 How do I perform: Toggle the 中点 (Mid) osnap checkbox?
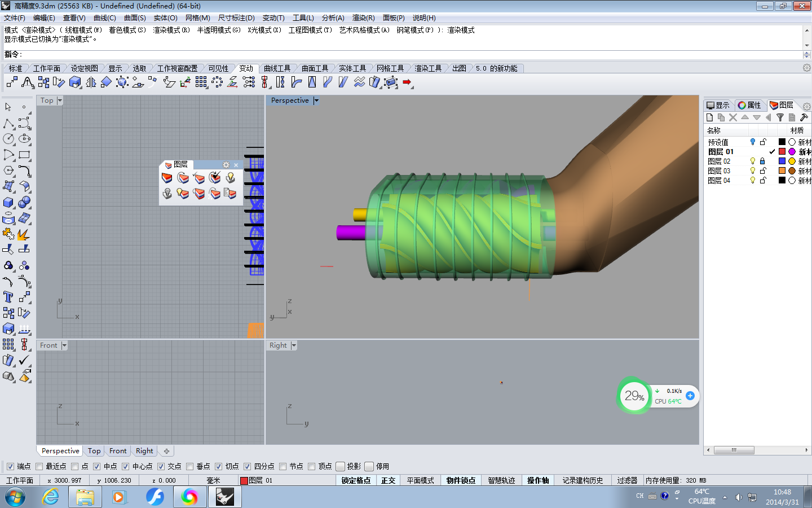tap(96, 466)
